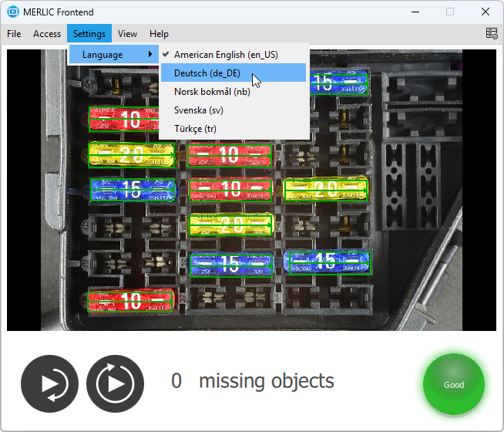Select checked American English (en_US) option

tap(226, 55)
